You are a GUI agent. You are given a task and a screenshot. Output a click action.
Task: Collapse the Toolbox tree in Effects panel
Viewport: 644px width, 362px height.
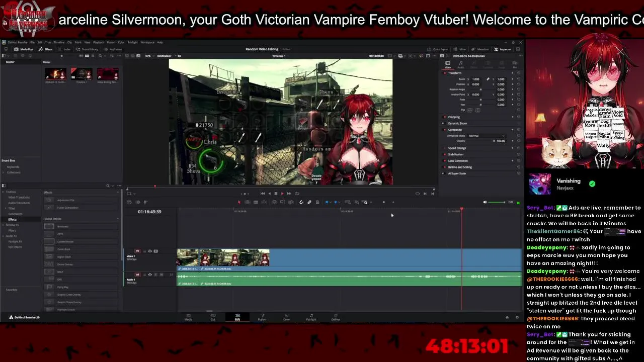[3, 192]
